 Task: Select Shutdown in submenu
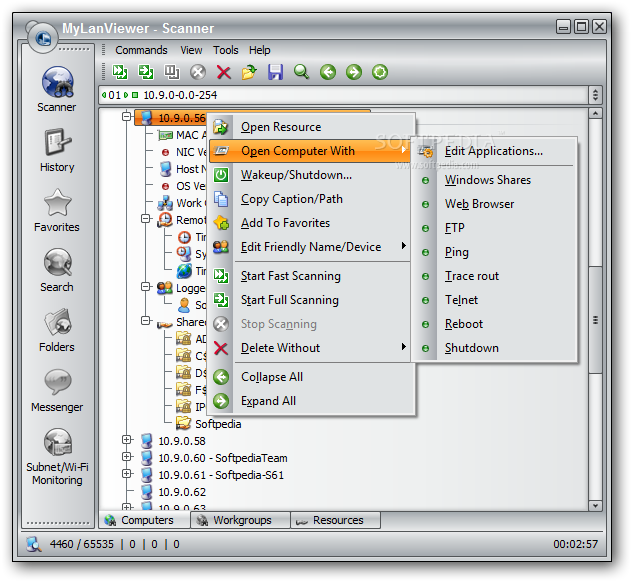[495, 348]
